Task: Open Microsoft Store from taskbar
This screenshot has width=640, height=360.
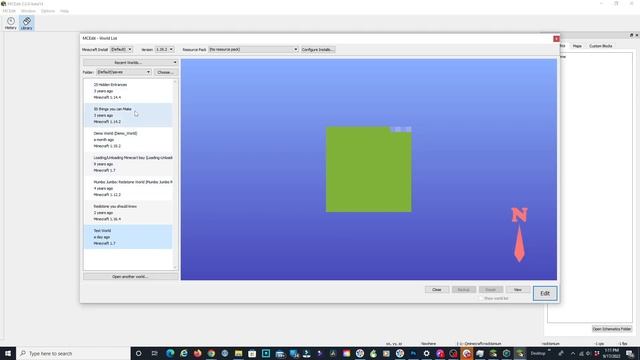Action: (252, 353)
